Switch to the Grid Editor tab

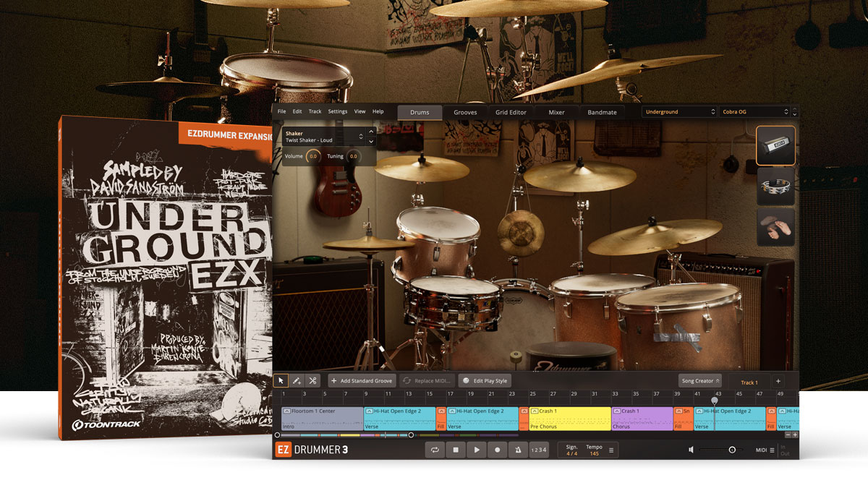(511, 112)
